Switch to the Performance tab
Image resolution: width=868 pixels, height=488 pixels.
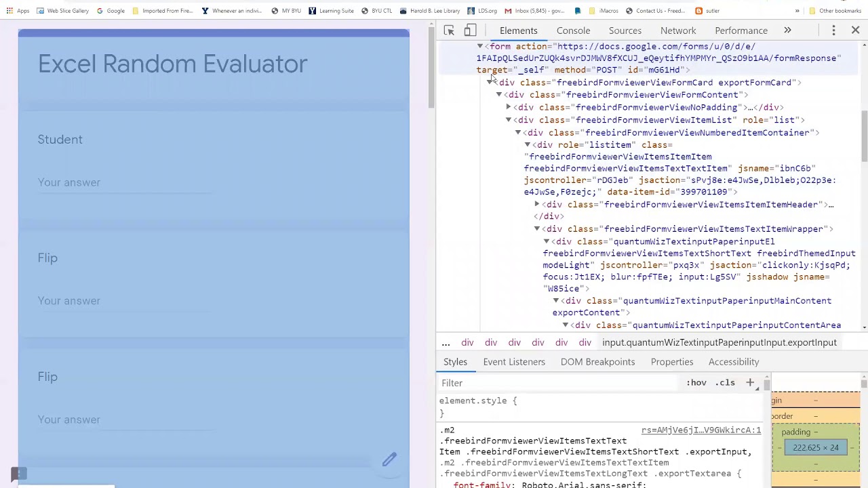[x=741, y=30]
